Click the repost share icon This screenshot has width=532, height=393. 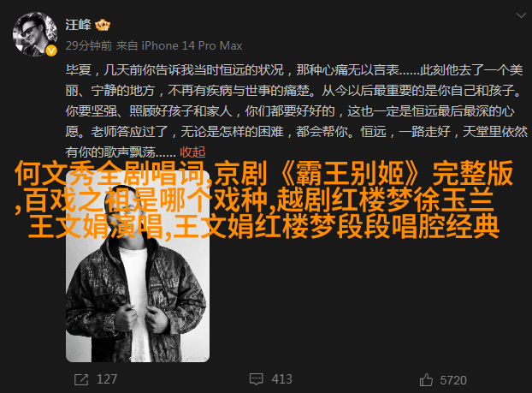click(81, 379)
